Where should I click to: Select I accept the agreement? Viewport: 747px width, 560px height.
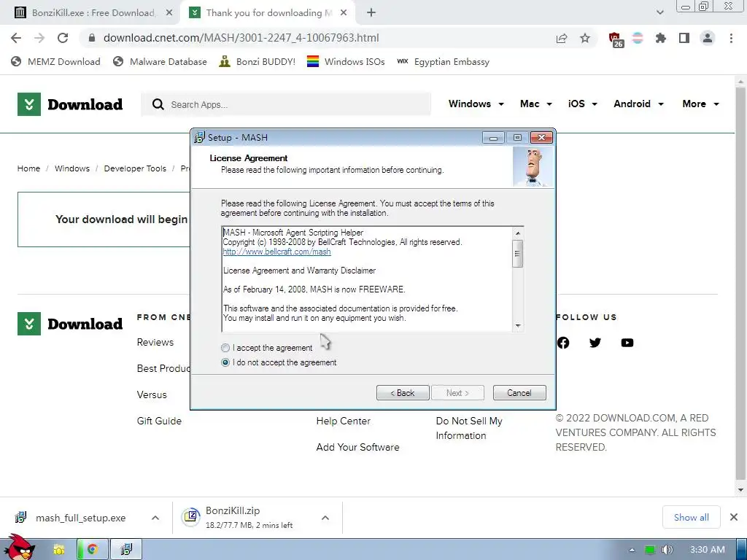[267, 348]
